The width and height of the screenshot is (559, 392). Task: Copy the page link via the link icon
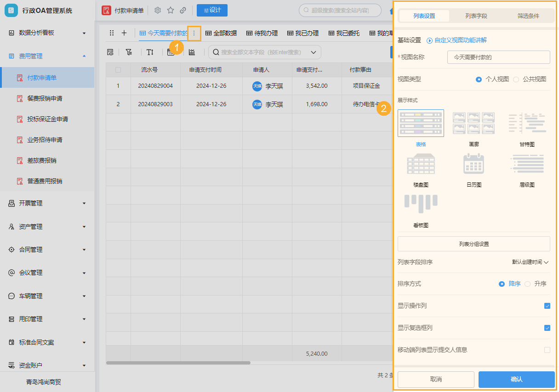183,10
